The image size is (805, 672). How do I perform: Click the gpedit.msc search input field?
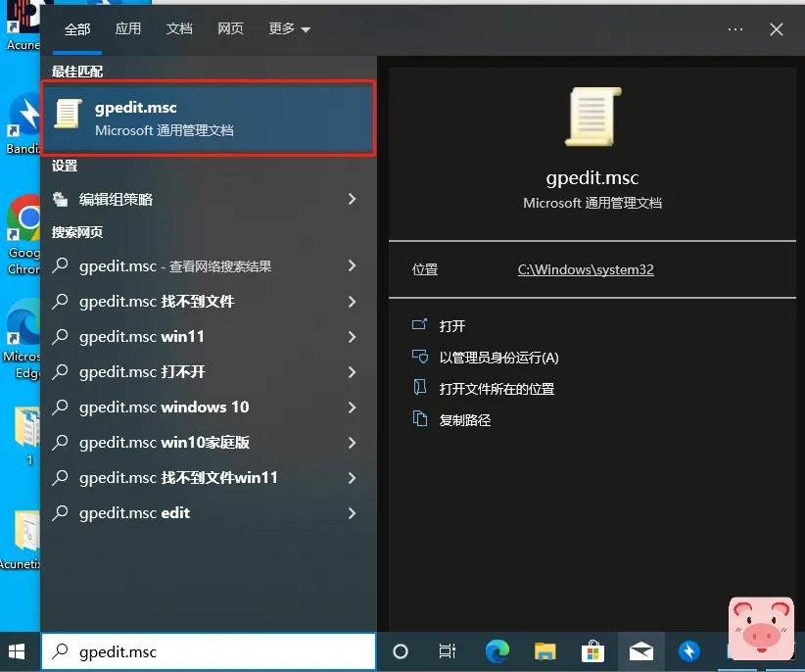209,651
